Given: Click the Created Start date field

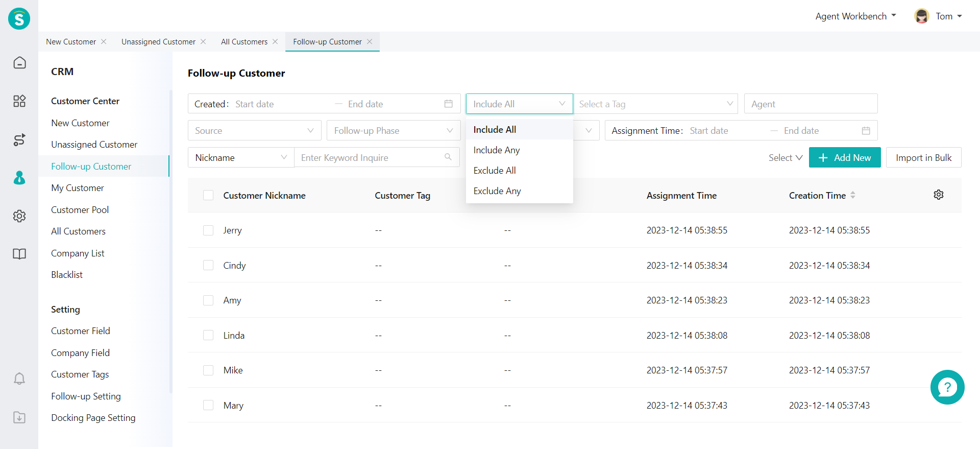Looking at the screenshot, I should pos(281,104).
